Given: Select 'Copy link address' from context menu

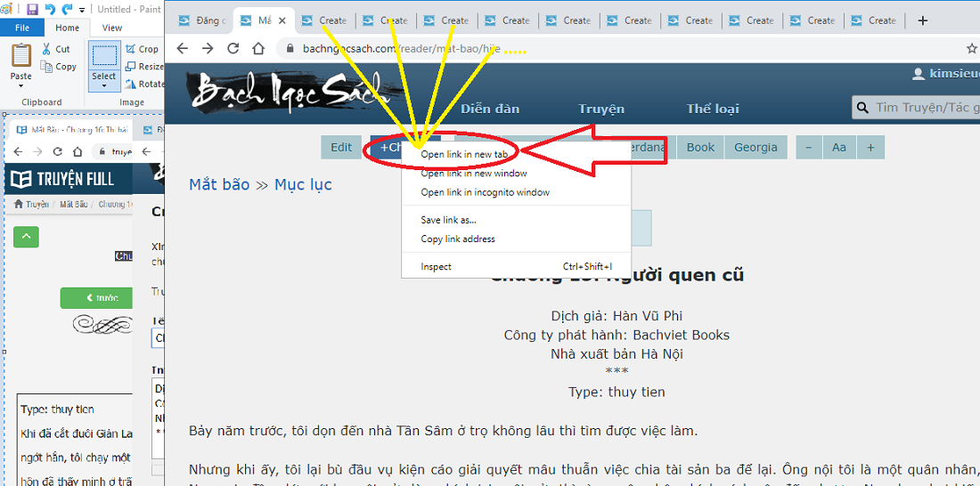Looking at the screenshot, I should pos(458,239).
